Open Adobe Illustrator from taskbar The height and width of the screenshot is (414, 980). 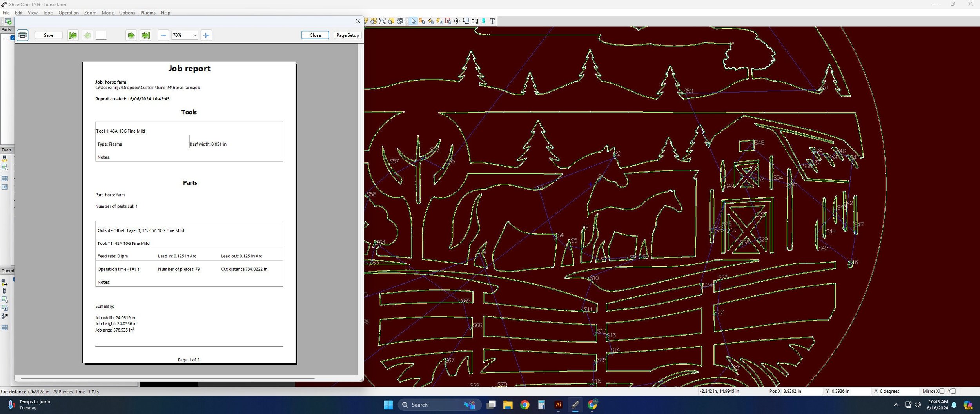(x=558, y=405)
